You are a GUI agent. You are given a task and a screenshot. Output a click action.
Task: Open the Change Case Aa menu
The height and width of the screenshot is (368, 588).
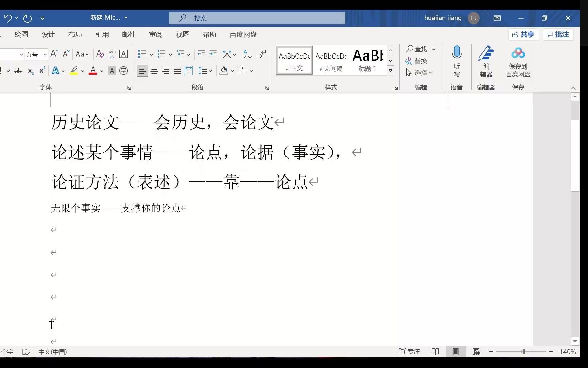[82, 54]
